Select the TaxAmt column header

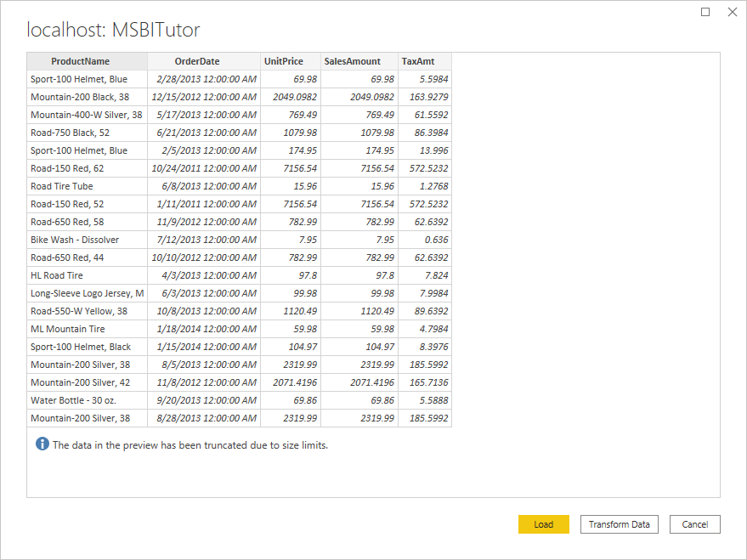(423, 60)
